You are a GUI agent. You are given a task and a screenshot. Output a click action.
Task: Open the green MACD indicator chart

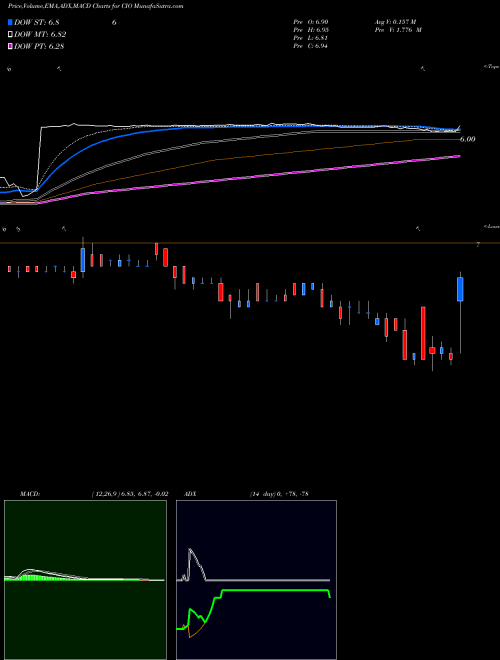pos(85,580)
